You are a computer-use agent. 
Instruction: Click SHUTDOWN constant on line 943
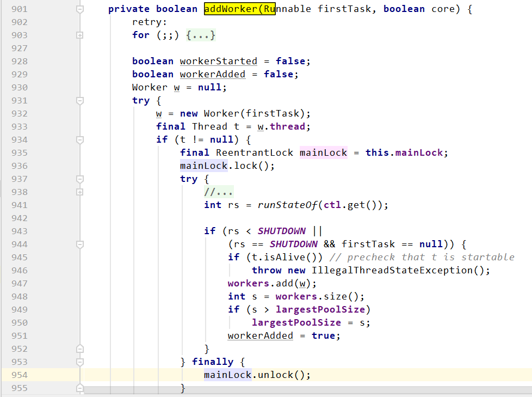tap(282, 231)
